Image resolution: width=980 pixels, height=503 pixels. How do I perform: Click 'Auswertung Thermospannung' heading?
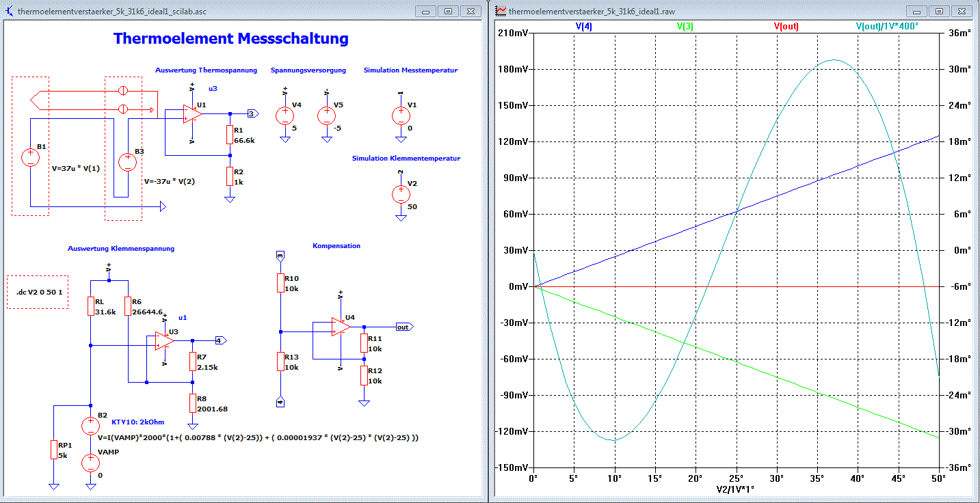pyautogui.click(x=206, y=70)
